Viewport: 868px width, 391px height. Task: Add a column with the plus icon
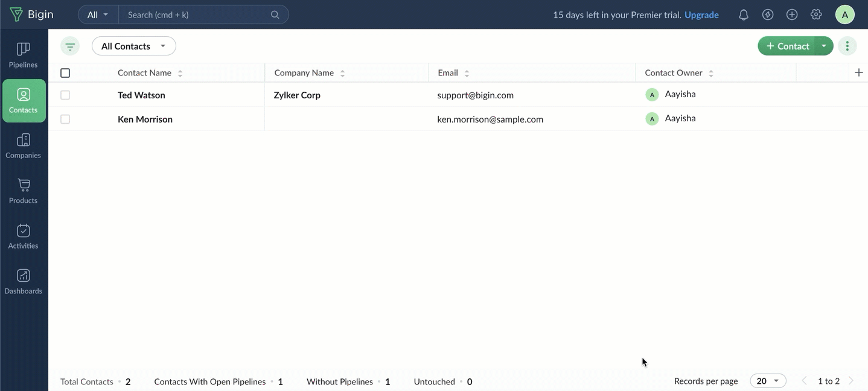point(859,72)
